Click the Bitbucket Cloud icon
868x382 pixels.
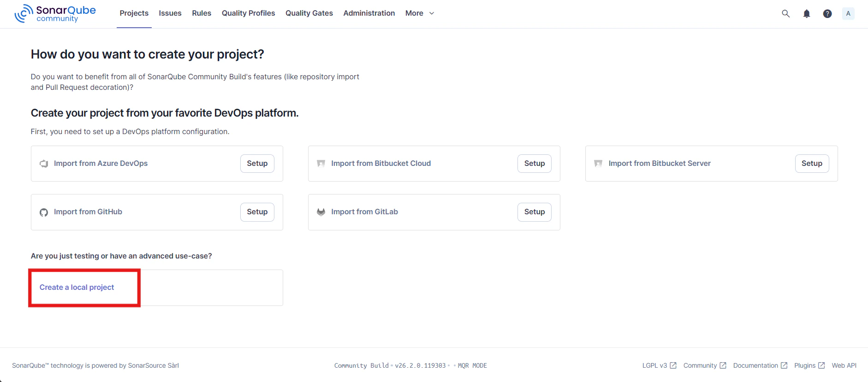click(321, 164)
